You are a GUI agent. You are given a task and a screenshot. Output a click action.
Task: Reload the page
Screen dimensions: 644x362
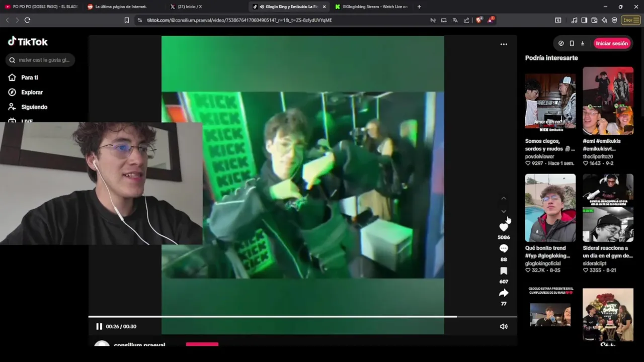coord(27,20)
